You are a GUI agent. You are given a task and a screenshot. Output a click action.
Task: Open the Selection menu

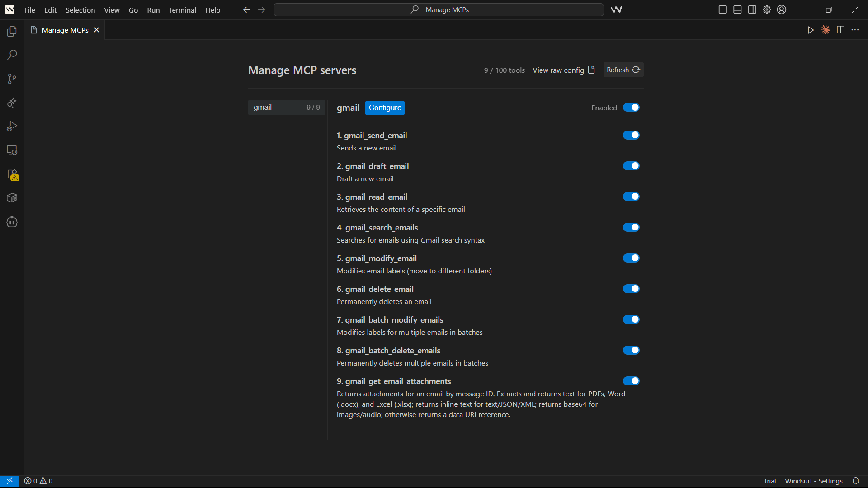click(x=80, y=9)
